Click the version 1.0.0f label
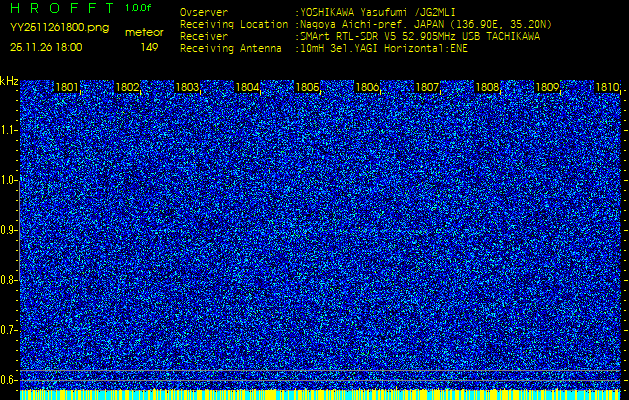Viewport: 629px width, 400px height. pos(138,8)
